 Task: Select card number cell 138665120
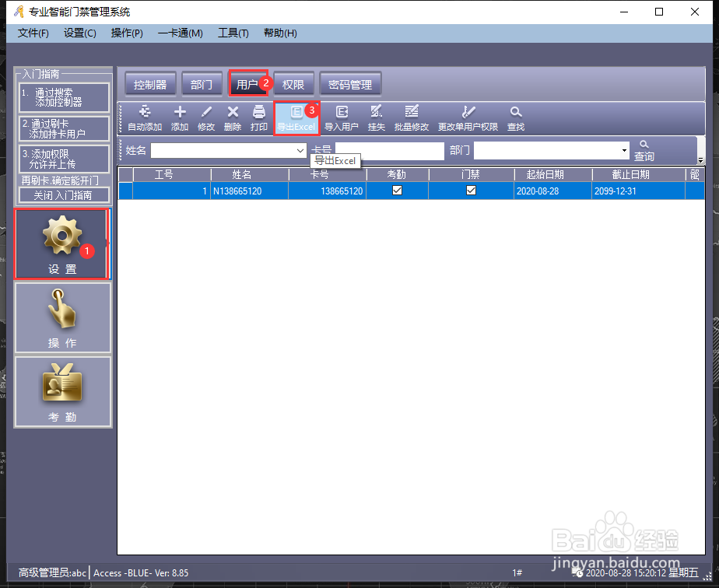click(328, 191)
